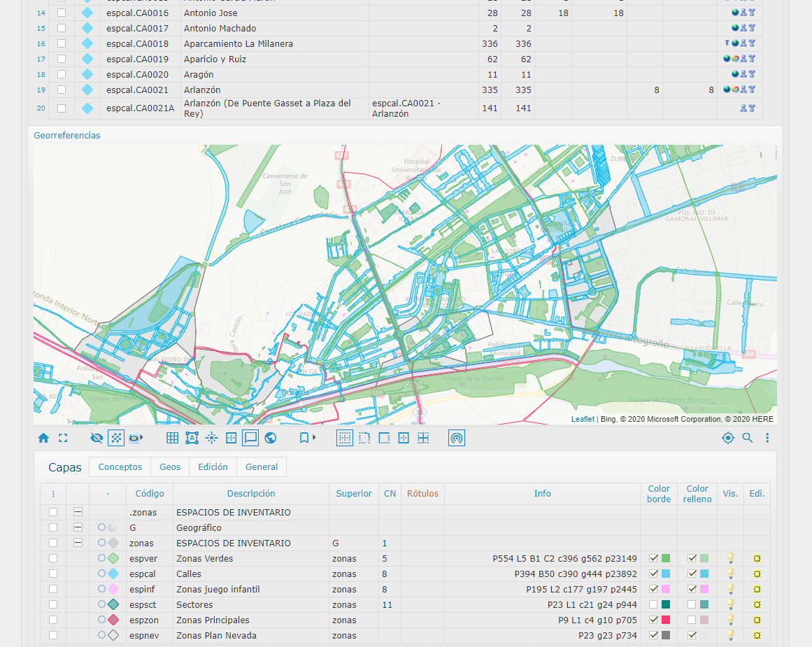Check the checkbox for row 17 Aparicio y Ruiz
The height and width of the screenshot is (647, 812).
coord(62,59)
